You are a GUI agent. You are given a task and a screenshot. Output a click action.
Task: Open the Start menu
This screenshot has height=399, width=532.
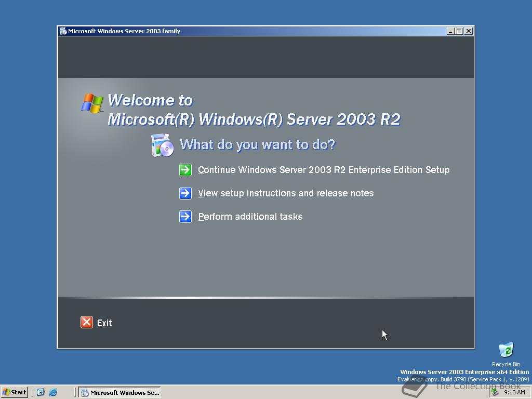(14, 392)
